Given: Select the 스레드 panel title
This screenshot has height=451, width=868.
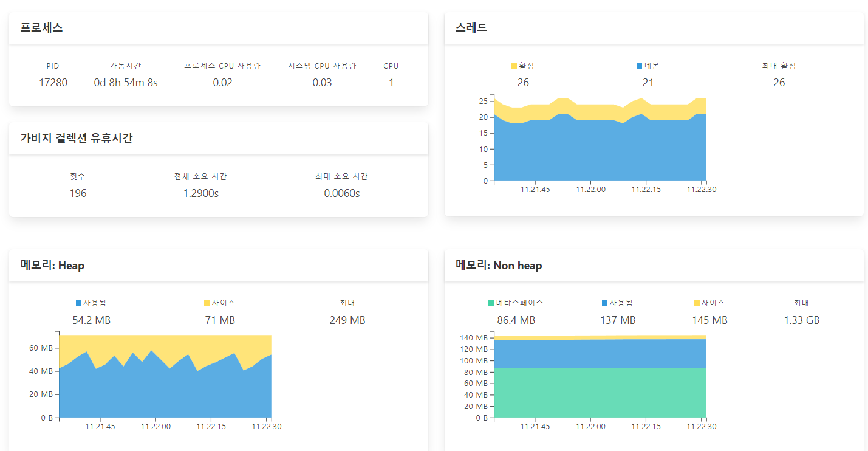Looking at the screenshot, I should point(471,28).
